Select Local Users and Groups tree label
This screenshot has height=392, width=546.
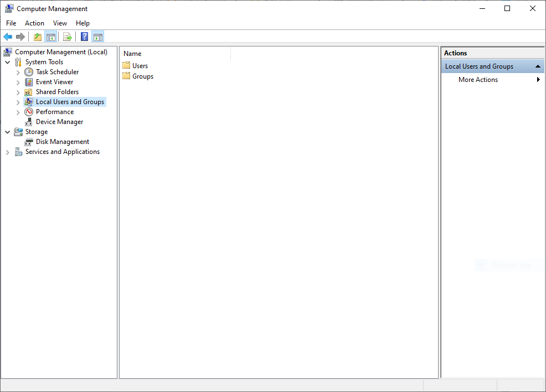tap(70, 102)
